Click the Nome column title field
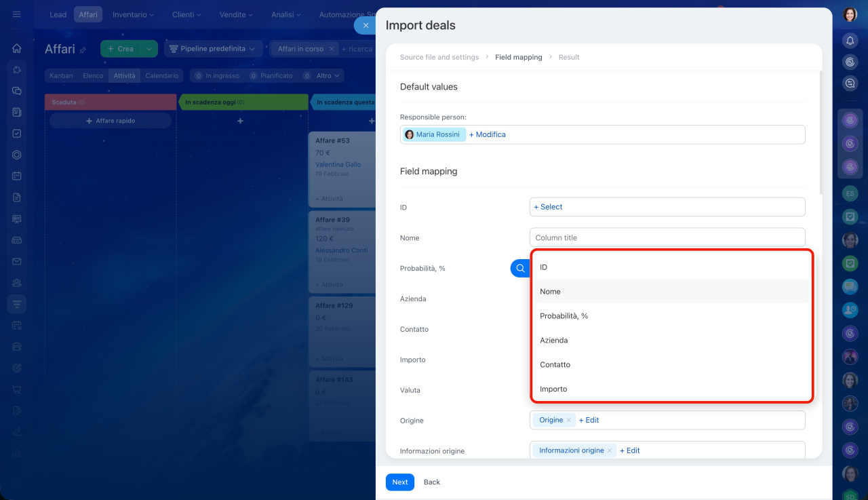Image resolution: width=868 pixels, height=500 pixels. (667, 238)
